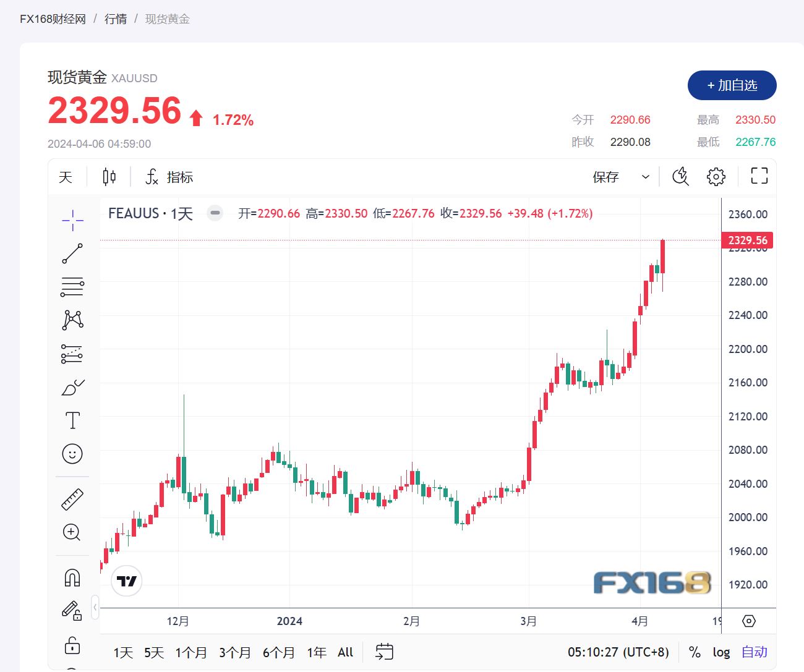Select the text annotation tool
This screenshot has height=672, width=804.
pyautogui.click(x=72, y=419)
